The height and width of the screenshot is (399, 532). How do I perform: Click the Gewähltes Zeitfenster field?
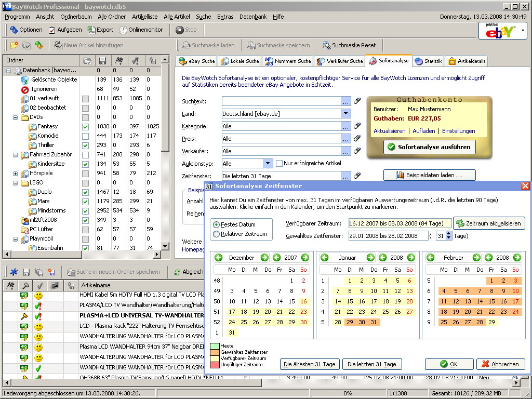coord(388,236)
